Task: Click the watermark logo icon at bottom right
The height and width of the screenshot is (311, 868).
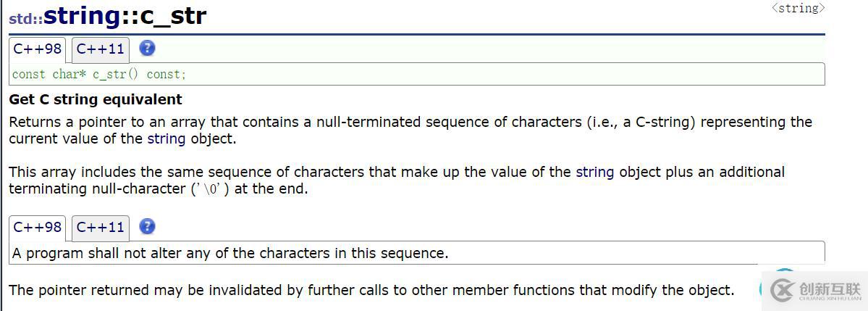Action: pyautogui.click(x=783, y=289)
